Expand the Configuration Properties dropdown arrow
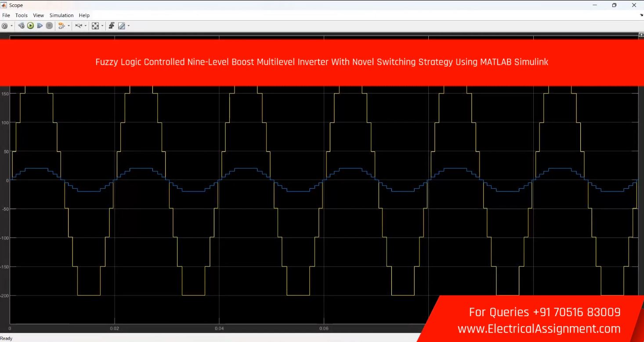 click(12, 26)
